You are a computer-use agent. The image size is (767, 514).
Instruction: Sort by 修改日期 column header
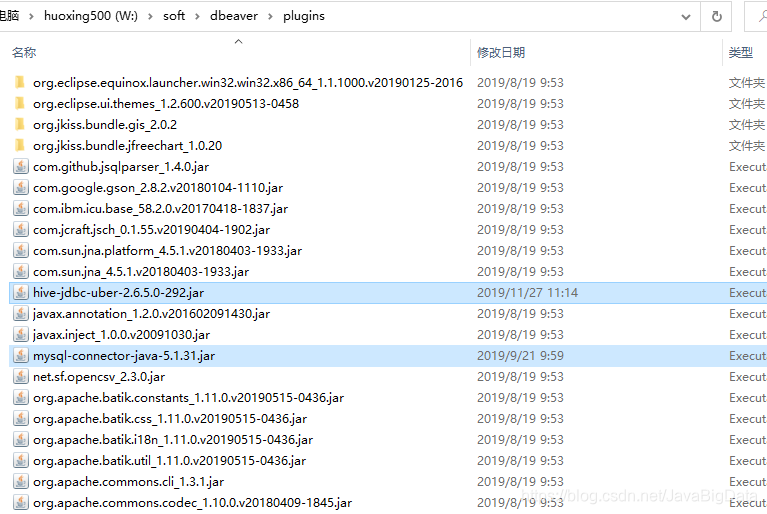click(x=501, y=52)
